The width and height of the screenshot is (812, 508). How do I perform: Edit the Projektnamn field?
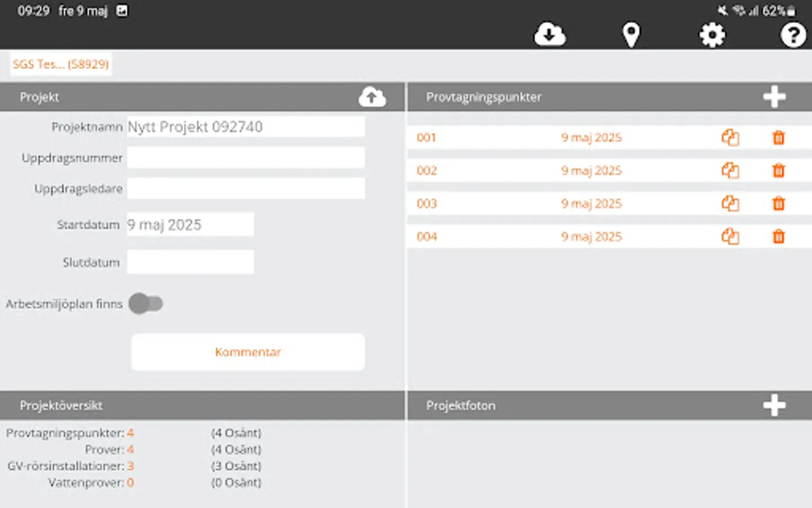point(246,126)
